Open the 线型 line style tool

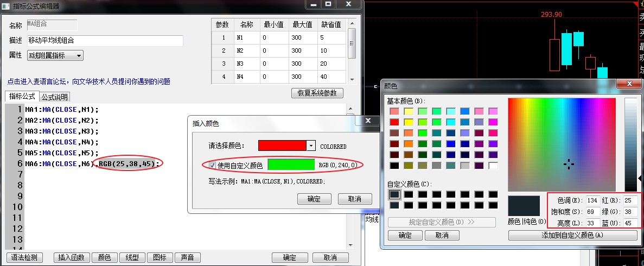132,257
